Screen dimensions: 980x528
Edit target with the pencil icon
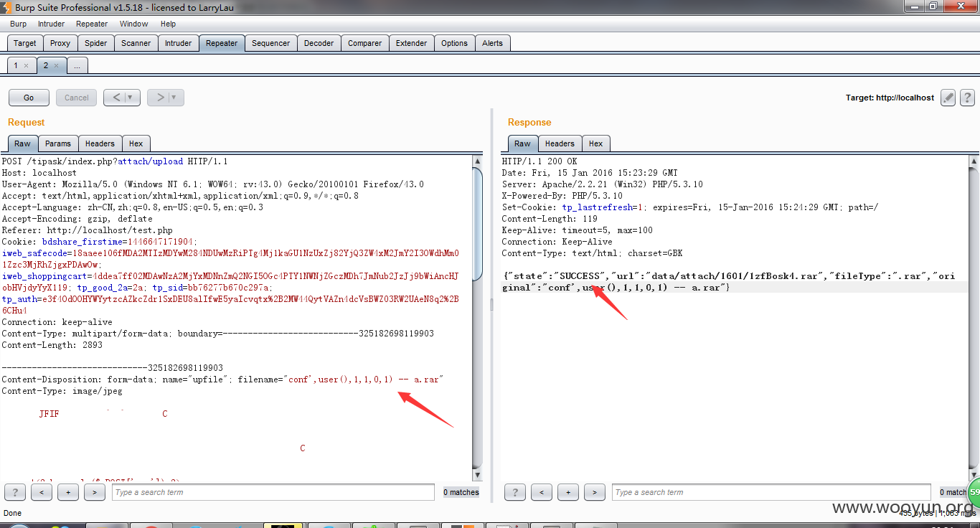pyautogui.click(x=948, y=98)
